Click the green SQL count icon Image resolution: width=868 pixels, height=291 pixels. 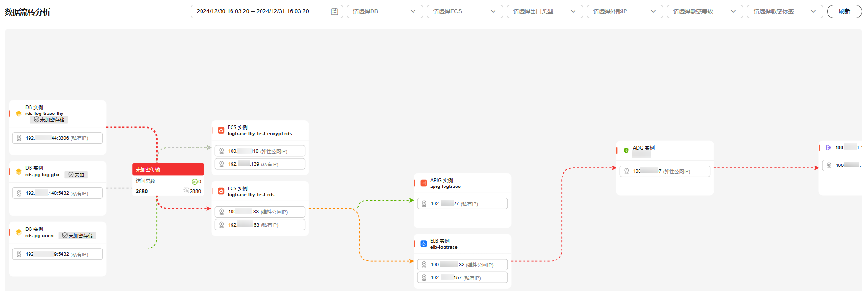pos(194,182)
